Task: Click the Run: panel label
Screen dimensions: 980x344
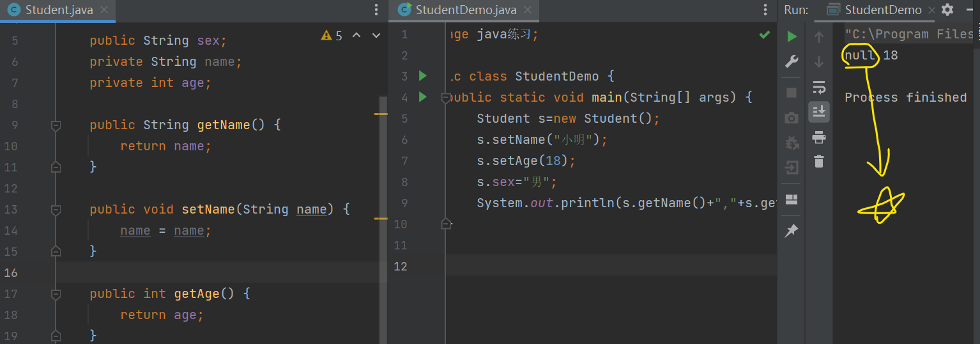Action: (796, 10)
